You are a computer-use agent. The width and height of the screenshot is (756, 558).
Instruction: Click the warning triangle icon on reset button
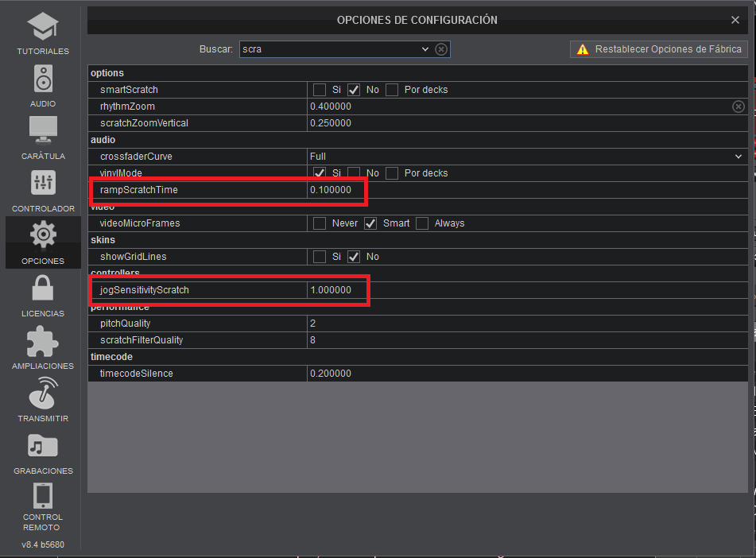(583, 49)
